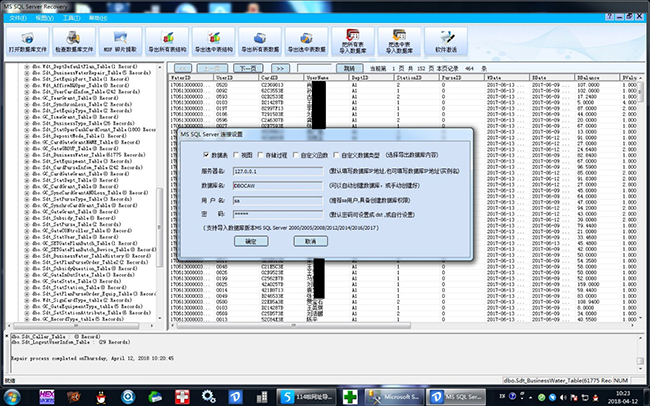Click the data grid horizontal scrollbar
The height and width of the screenshot is (406, 650).
293,326
